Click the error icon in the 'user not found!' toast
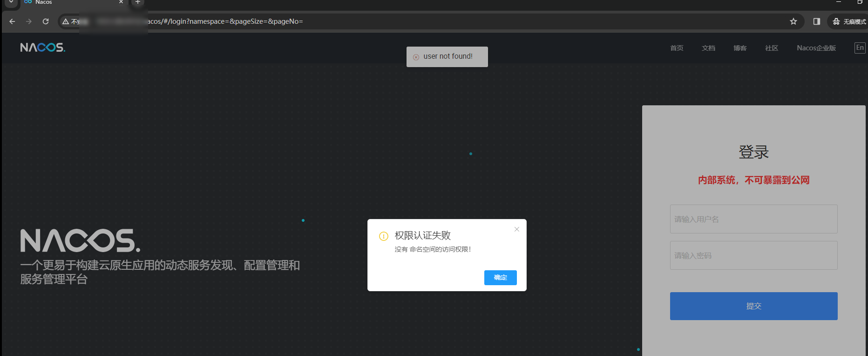The image size is (868, 356). (416, 57)
